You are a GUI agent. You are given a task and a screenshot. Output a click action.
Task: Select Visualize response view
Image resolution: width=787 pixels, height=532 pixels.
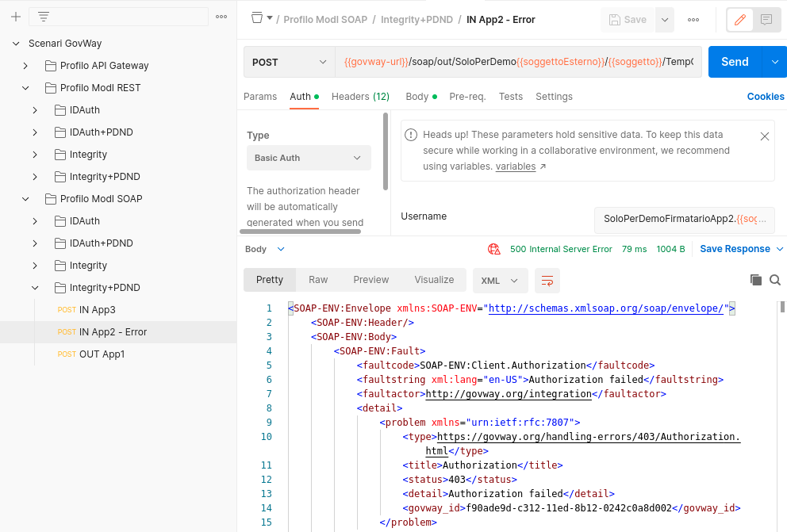pyautogui.click(x=434, y=280)
